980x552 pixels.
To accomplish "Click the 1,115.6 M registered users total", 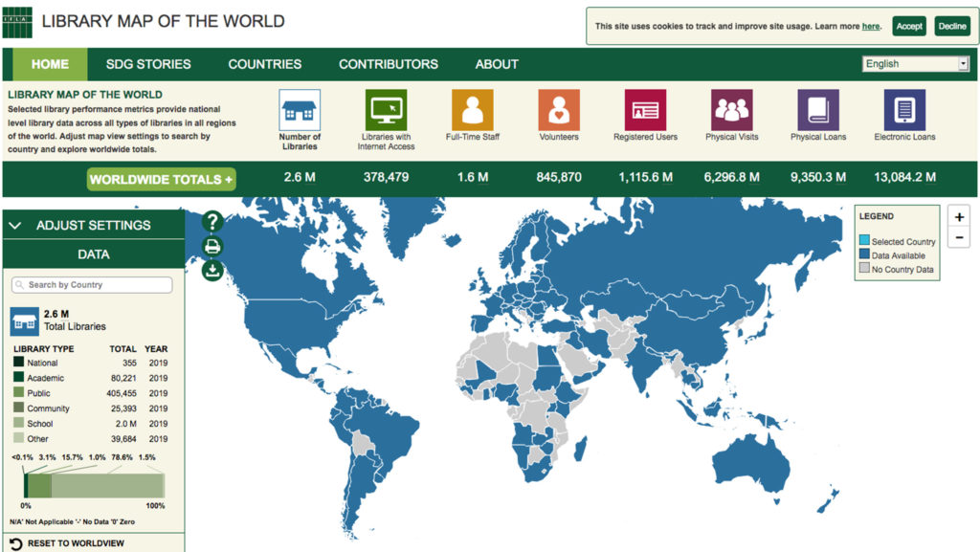I will pyautogui.click(x=646, y=177).
